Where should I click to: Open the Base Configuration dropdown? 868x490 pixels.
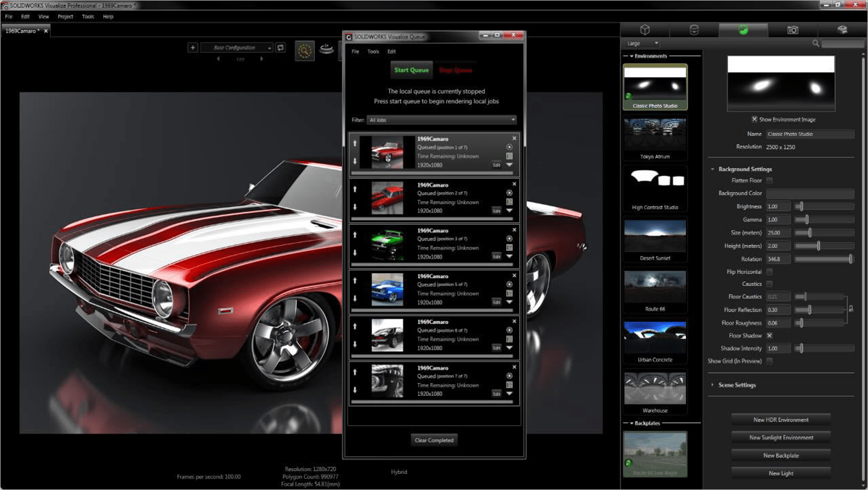click(x=236, y=48)
